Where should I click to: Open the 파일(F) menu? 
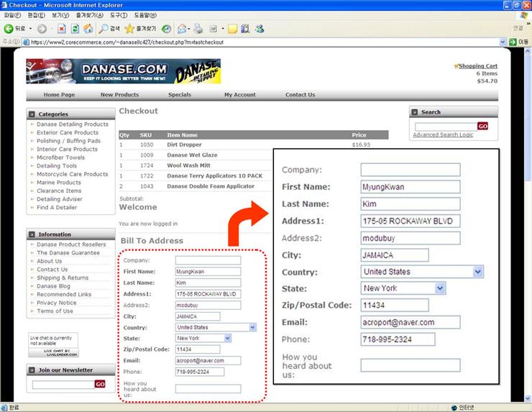[x=12, y=15]
